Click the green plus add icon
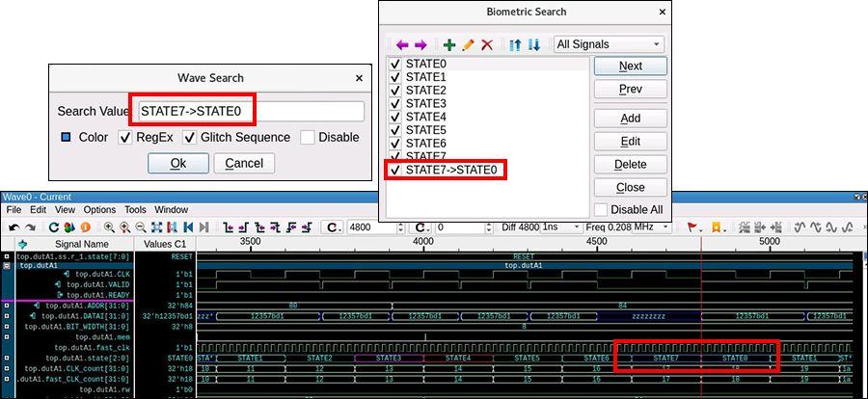The height and width of the screenshot is (399, 868). coord(448,44)
